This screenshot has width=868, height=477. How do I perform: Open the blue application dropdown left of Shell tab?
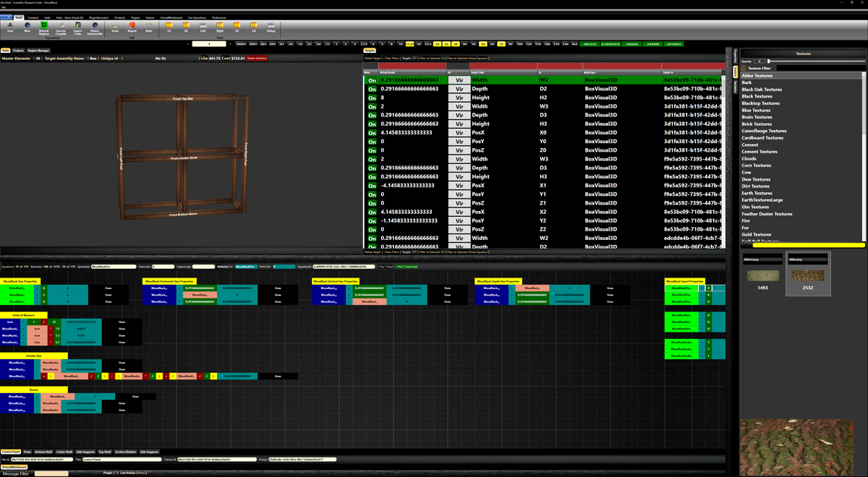(6, 17)
